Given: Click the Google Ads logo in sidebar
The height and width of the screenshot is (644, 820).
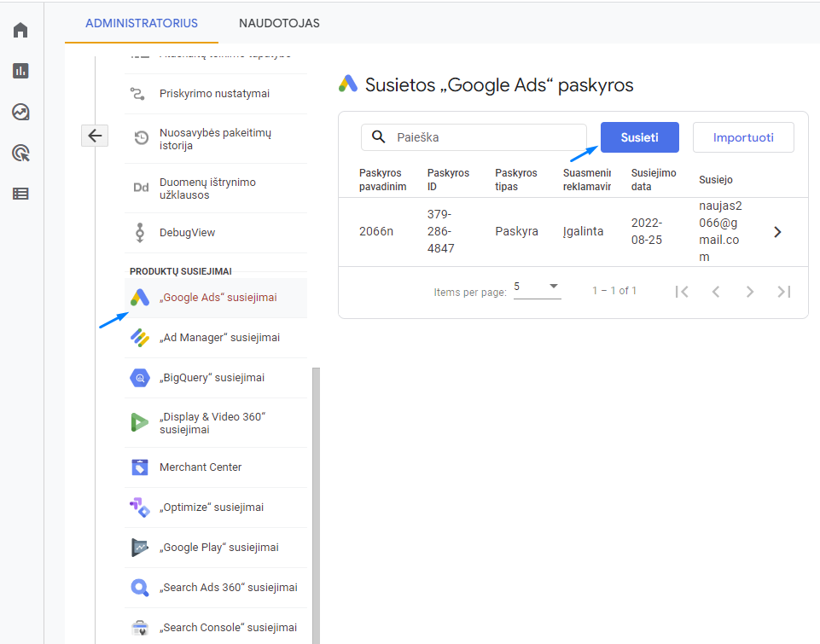Looking at the screenshot, I should coord(140,298).
